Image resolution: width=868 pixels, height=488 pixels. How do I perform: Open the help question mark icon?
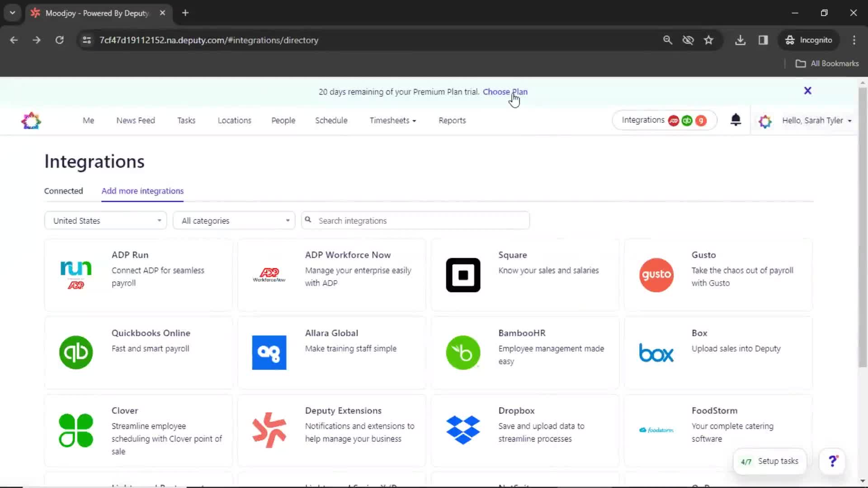coord(832,461)
